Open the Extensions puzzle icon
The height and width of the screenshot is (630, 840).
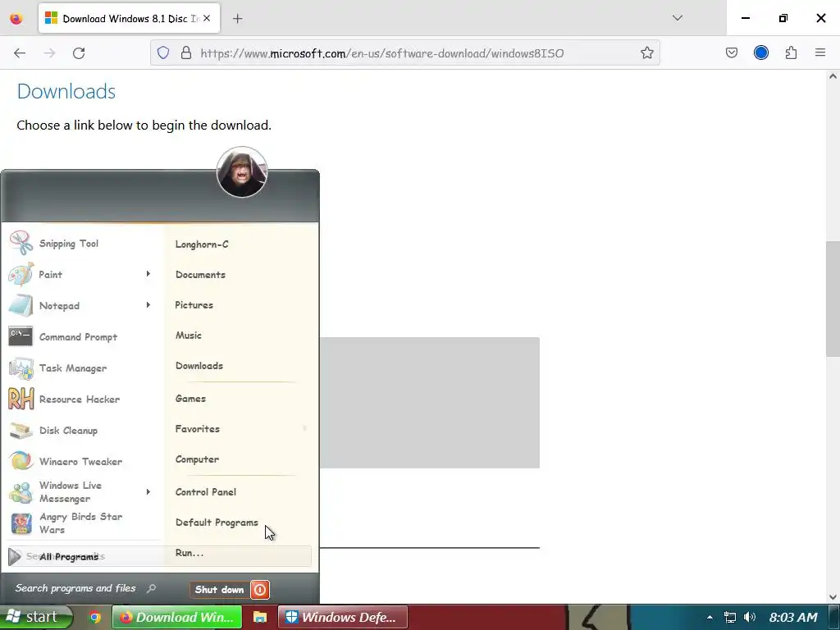(x=791, y=52)
